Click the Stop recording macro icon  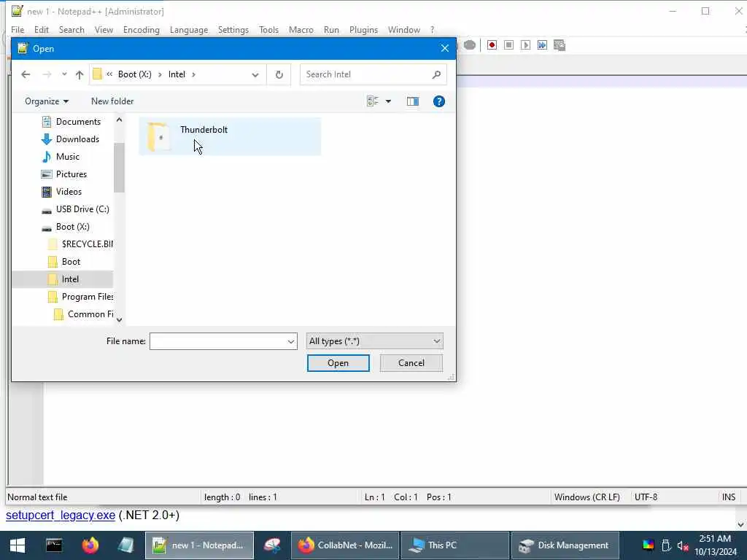click(x=508, y=45)
